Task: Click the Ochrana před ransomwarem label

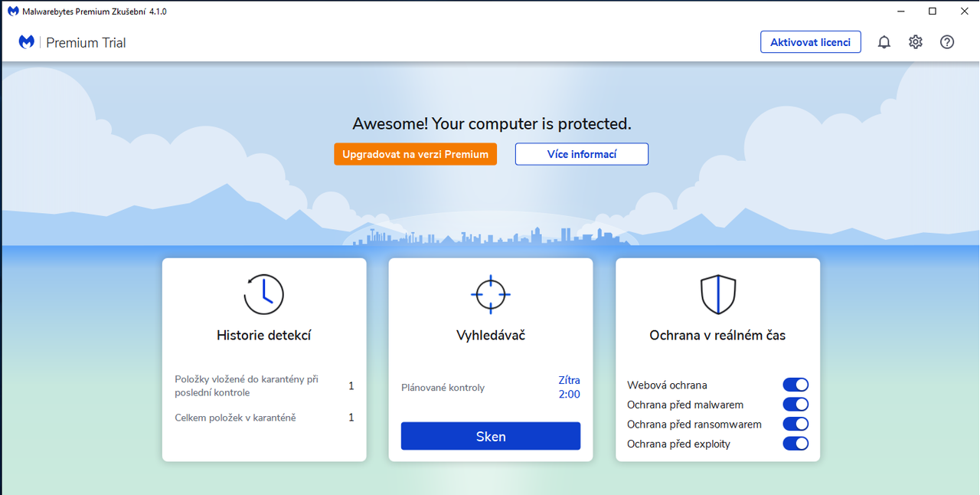Action: pyautogui.click(x=694, y=425)
